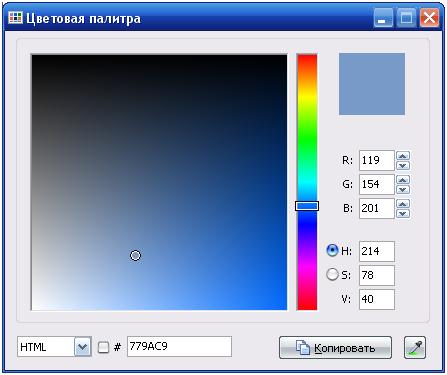Viewport: 447px width, 375px height.
Task: Increase the G value with the up arrow
Action: click(403, 180)
